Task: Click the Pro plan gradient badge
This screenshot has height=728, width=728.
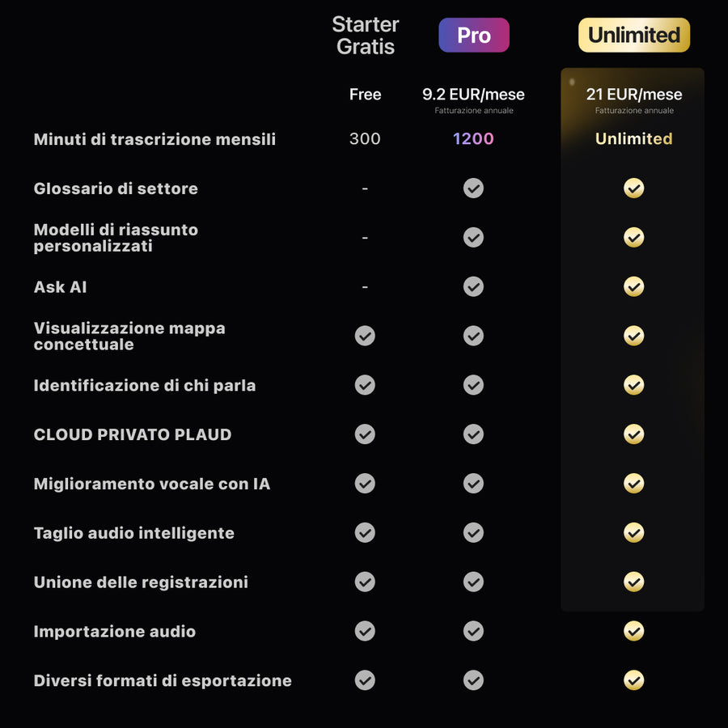Action: click(x=474, y=35)
